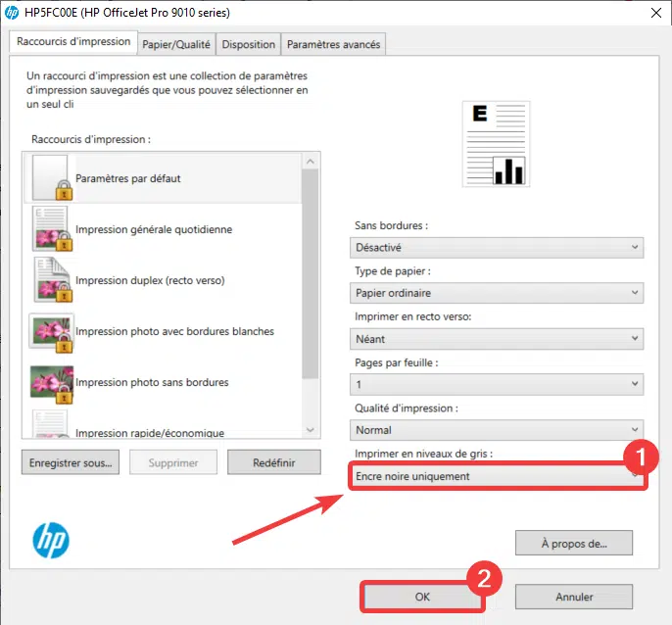Click the HP logo in title bar
Viewport: 672px width, 625px height.
12,13
